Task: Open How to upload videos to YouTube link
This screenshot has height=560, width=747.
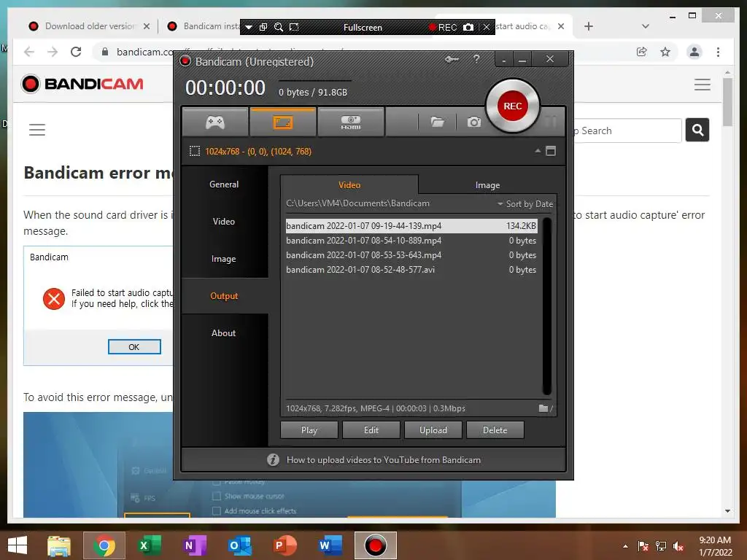Action: 384,460
